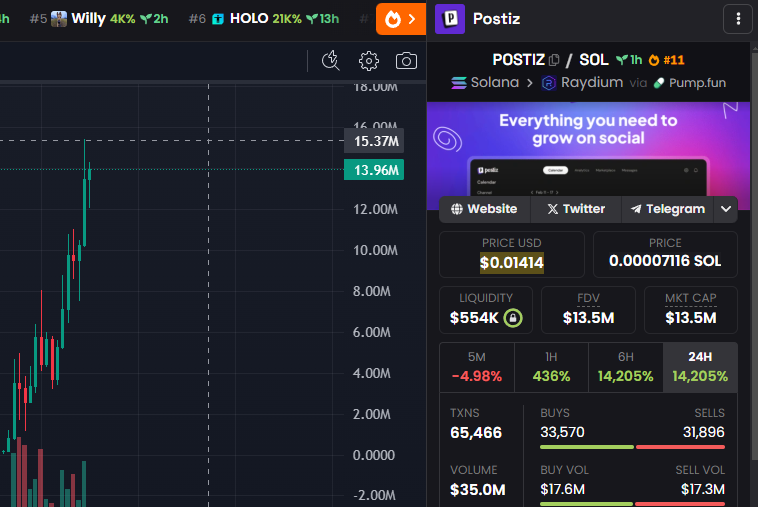758x507 pixels.
Task: Click the Pump.fun pill icon
Action: coord(658,83)
